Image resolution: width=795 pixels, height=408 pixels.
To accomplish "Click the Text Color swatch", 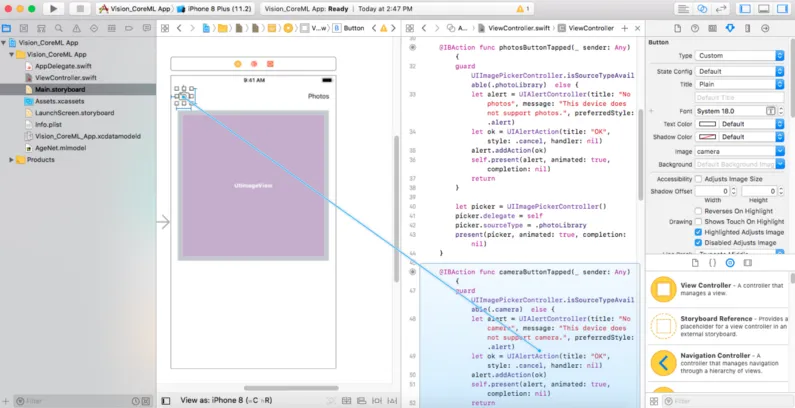I will pyautogui.click(x=707, y=124).
